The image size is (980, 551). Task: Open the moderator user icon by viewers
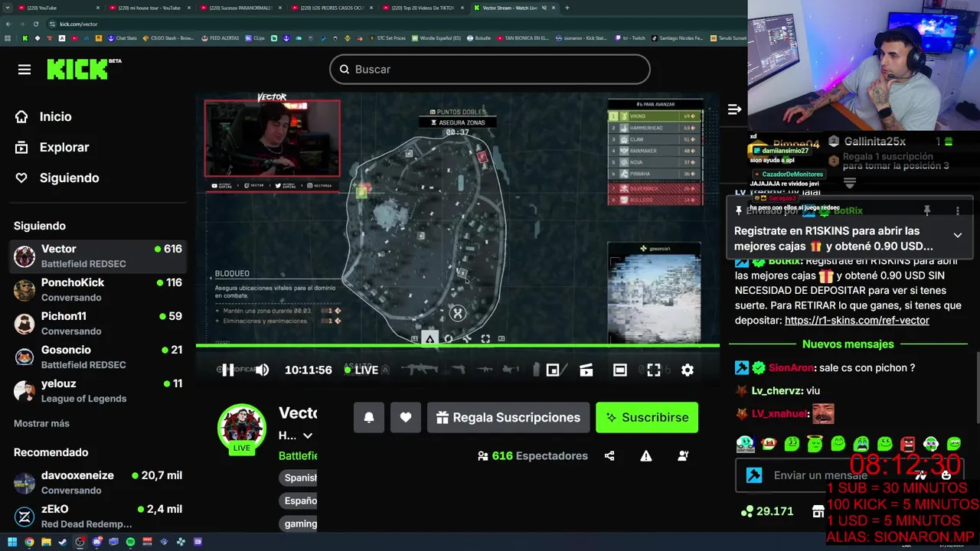pos(683,456)
